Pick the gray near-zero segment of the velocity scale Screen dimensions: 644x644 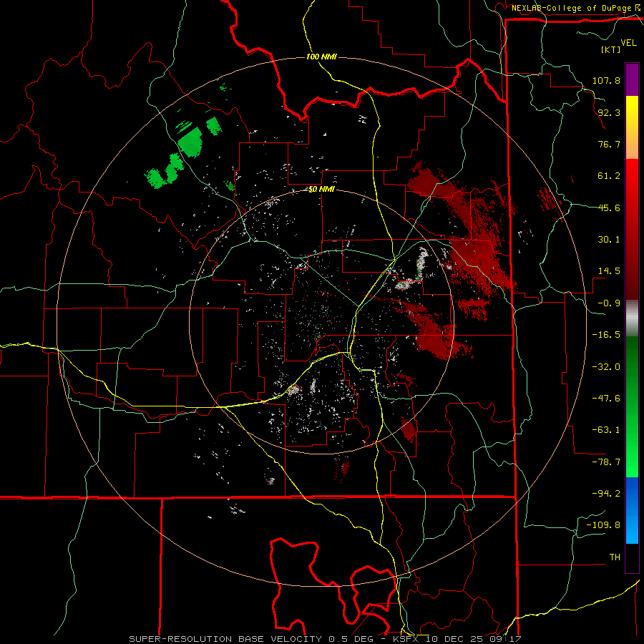(x=632, y=318)
